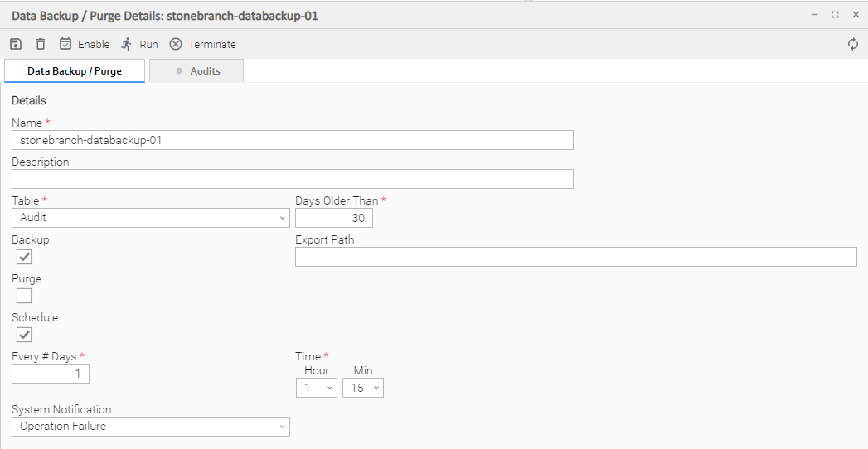Click the Refresh icon at top right
The height and width of the screenshot is (449, 868).
coord(853,44)
